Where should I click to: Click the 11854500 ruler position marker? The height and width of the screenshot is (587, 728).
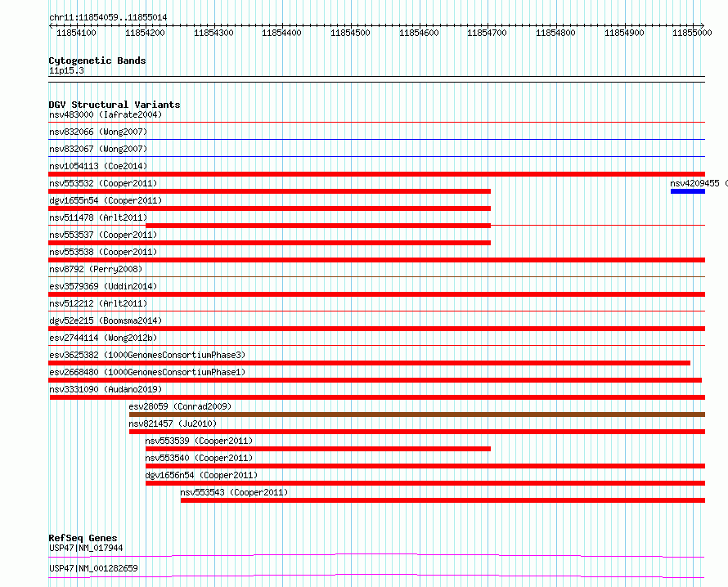350,33
